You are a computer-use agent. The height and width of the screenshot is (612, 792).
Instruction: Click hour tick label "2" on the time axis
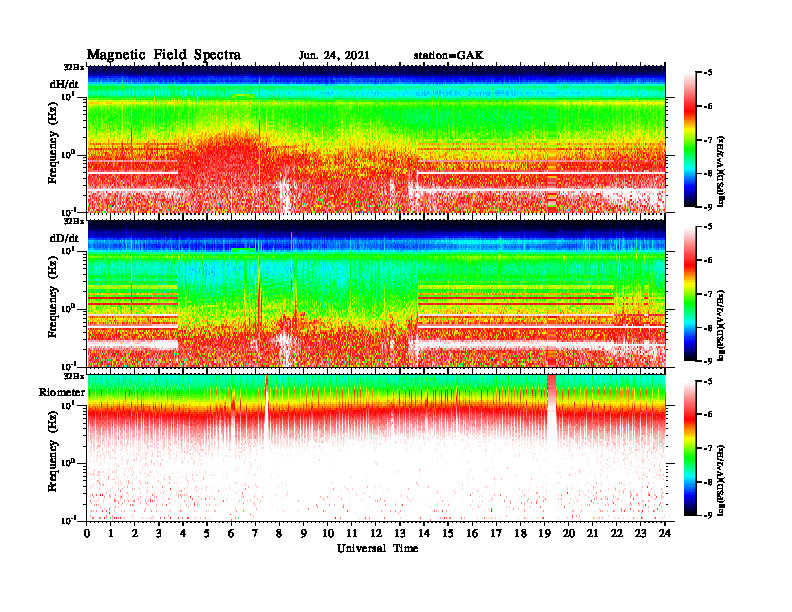[x=135, y=533]
